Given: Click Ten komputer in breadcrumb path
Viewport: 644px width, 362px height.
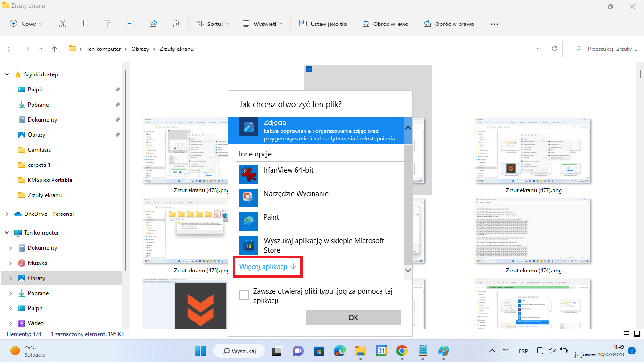Looking at the screenshot, I should pos(104,49).
